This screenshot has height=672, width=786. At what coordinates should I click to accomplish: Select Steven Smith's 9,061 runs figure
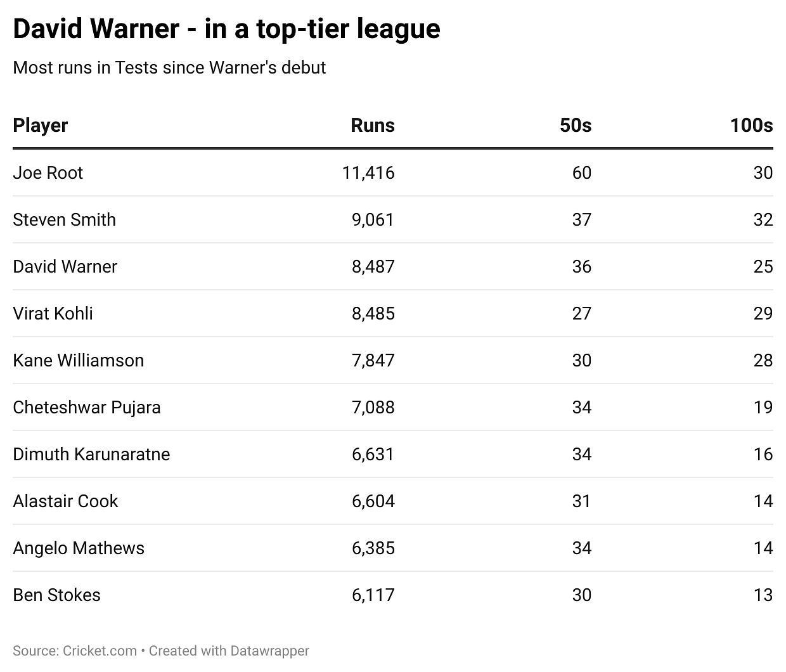tap(373, 219)
